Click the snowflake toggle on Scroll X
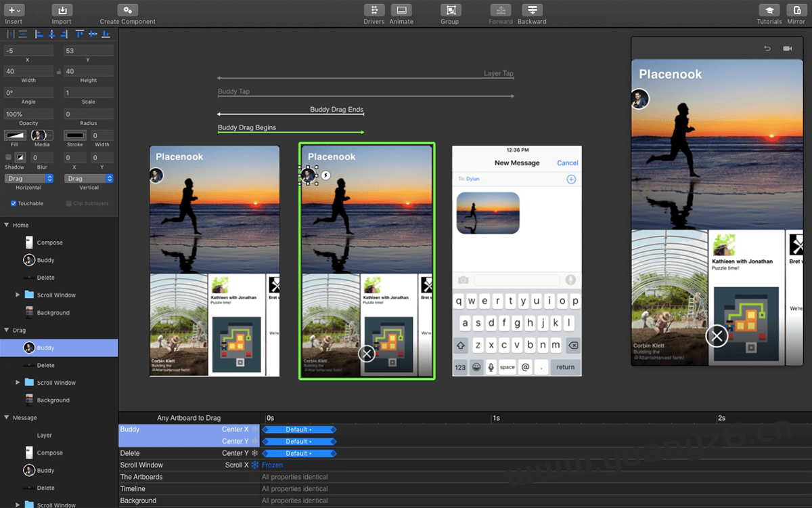Viewport: 812px width, 508px height. point(255,465)
